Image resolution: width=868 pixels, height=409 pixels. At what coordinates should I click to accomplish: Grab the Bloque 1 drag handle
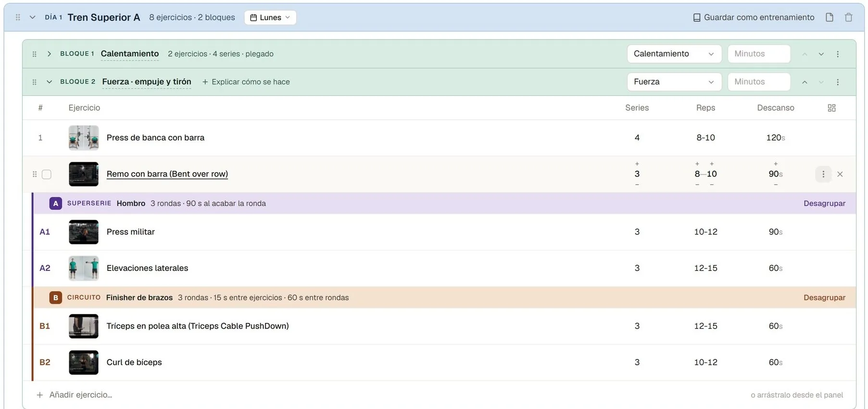34,54
